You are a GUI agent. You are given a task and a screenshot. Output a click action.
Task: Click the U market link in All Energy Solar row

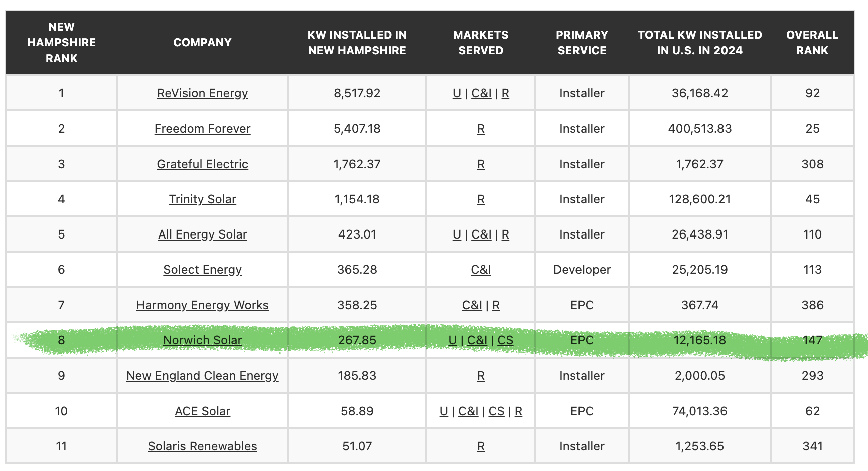coord(457,234)
